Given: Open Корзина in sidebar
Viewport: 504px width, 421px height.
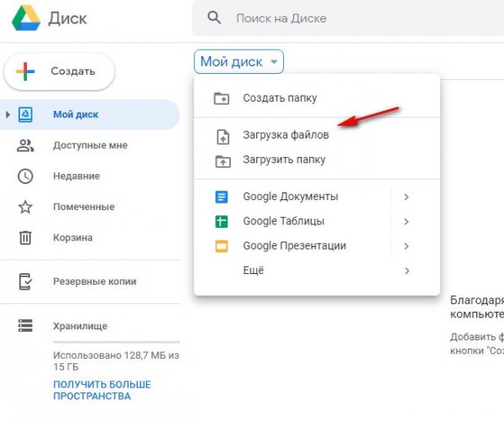Looking at the screenshot, I should 90,238.
